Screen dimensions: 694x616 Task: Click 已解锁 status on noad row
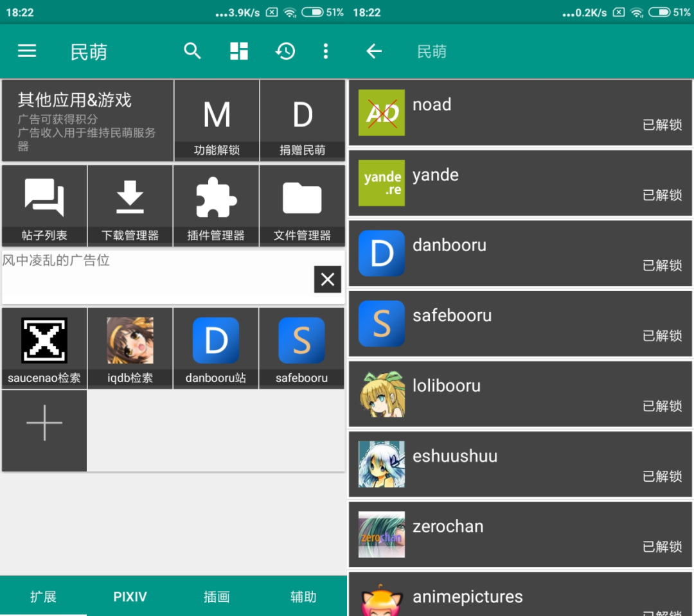tap(662, 125)
